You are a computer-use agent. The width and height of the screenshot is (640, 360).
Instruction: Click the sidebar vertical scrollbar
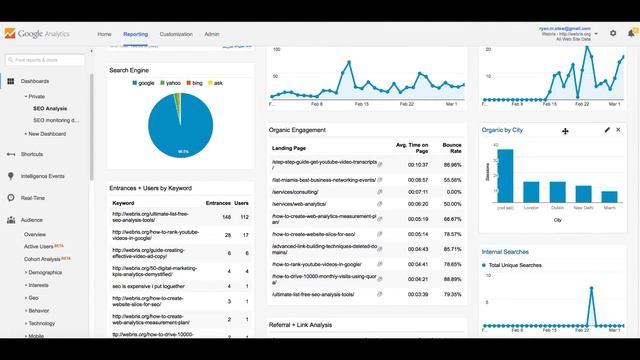click(92, 127)
